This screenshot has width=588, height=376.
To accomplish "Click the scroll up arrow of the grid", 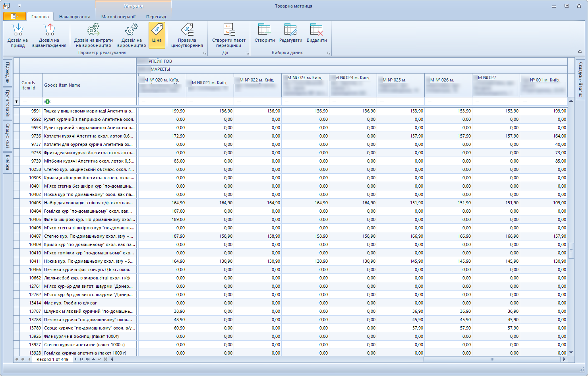I will [571, 101].
